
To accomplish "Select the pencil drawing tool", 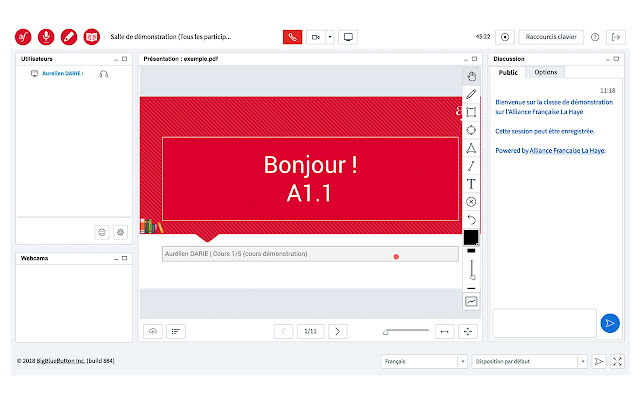I will point(471,94).
